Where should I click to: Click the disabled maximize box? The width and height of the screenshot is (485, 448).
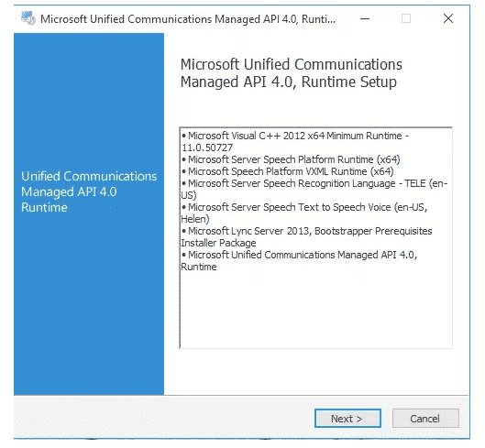[406, 18]
